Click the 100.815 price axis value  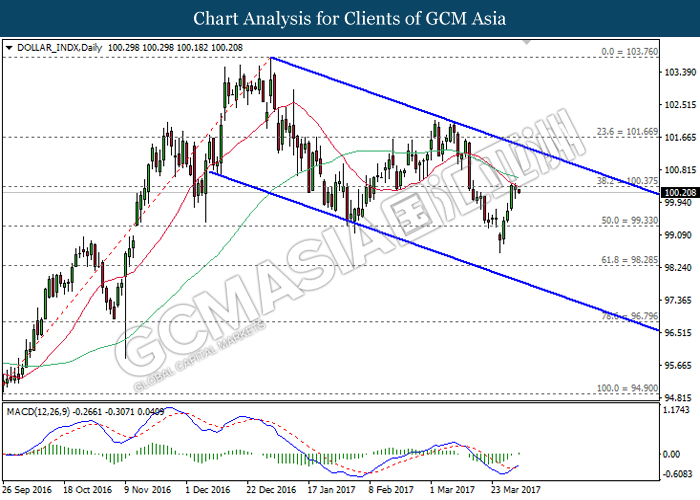click(x=680, y=170)
